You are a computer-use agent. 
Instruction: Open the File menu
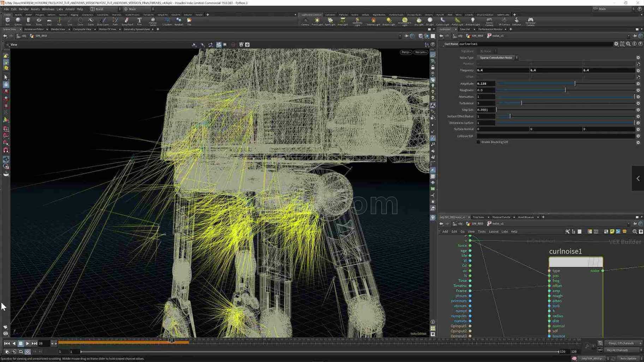(x=6, y=9)
